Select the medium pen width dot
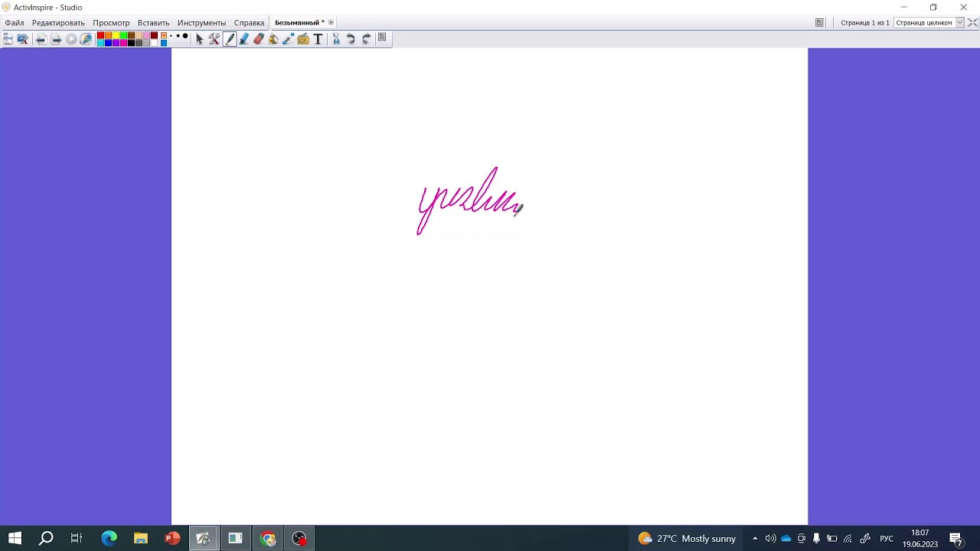Screen dimensions: 980x551 coord(178,35)
